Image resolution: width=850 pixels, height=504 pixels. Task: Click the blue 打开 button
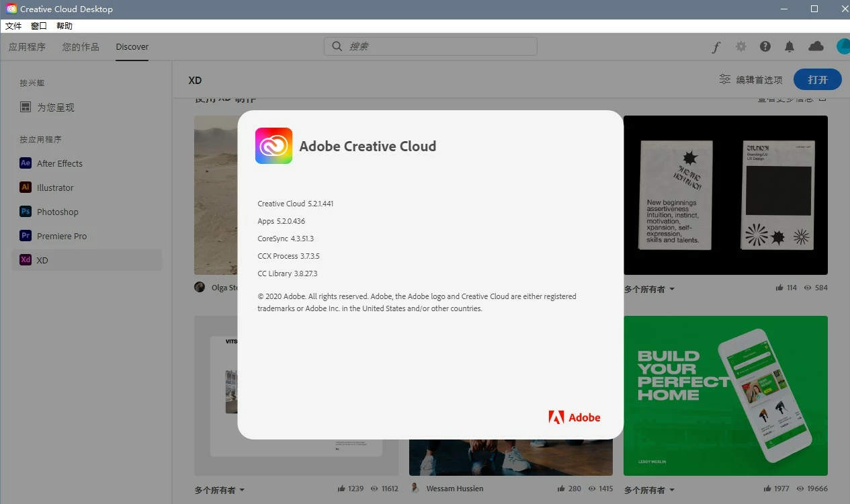(818, 79)
